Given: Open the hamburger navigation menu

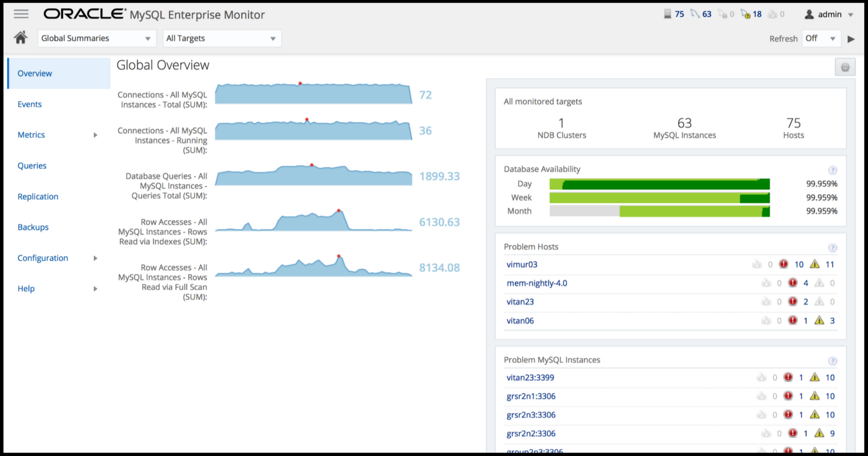Looking at the screenshot, I should [21, 14].
